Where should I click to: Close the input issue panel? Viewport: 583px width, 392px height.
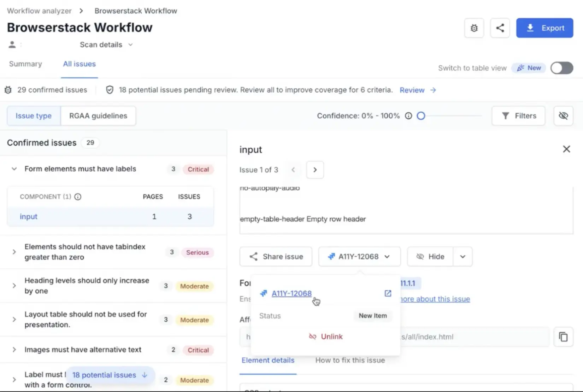point(566,149)
